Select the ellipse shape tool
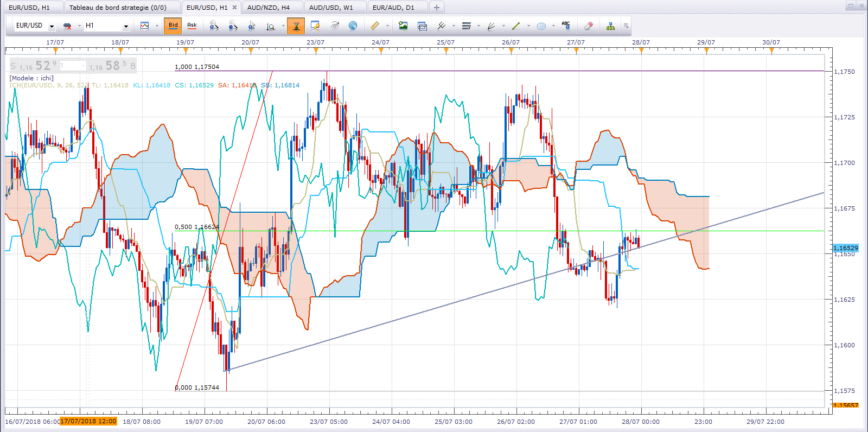 point(541,26)
